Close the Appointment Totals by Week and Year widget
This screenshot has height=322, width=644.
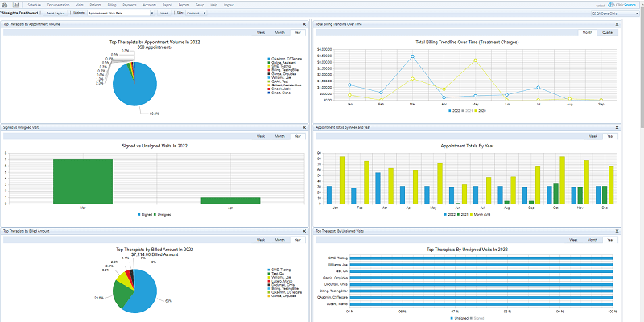pyautogui.click(x=617, y=128)
